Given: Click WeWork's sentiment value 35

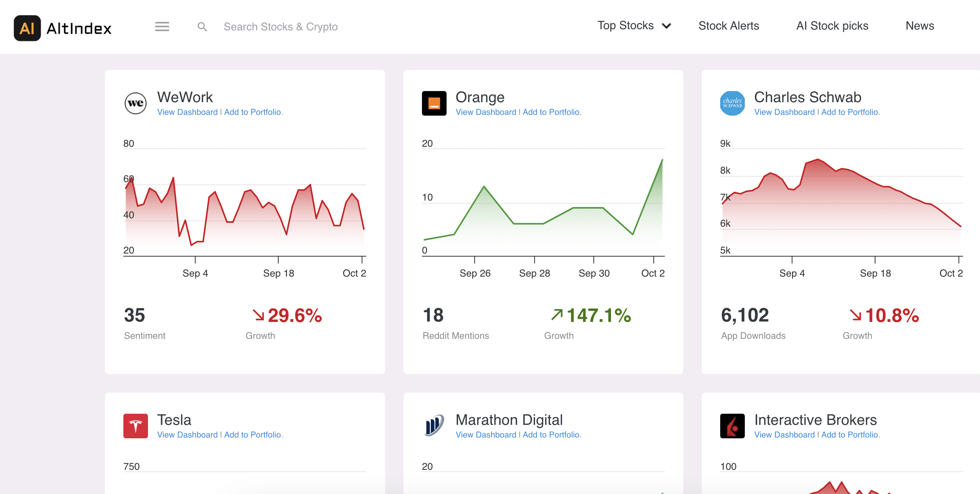Looking at the screenshot, I should 135,315.
